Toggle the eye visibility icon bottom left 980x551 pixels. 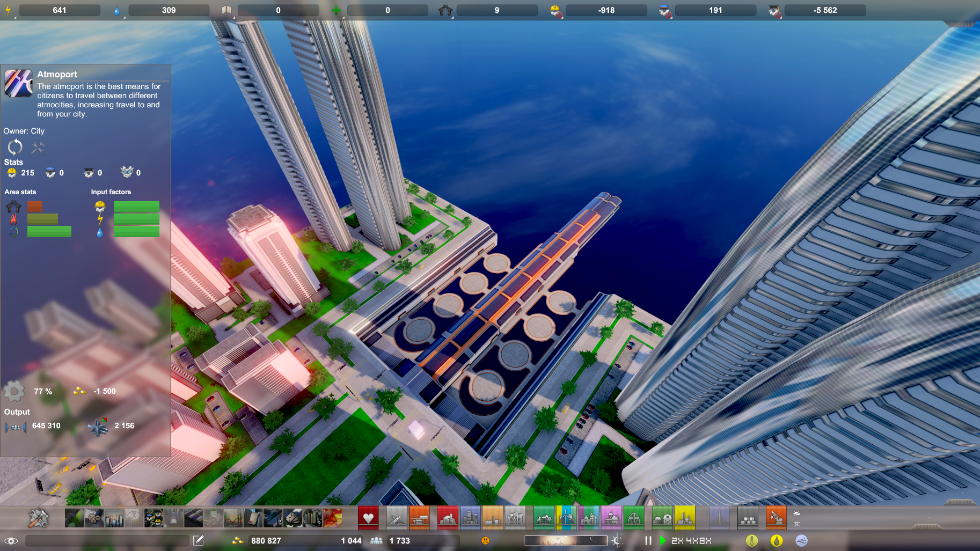coord(11,541)
